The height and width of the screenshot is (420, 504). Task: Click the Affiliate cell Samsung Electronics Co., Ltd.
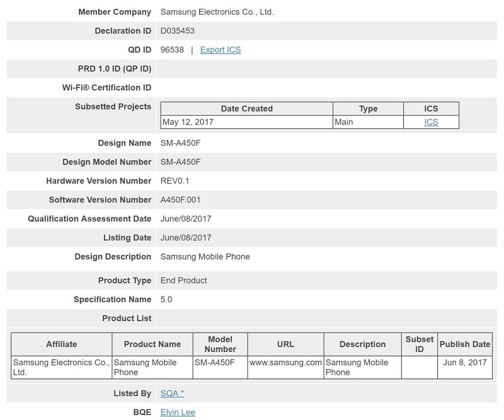tap(61, 367)
